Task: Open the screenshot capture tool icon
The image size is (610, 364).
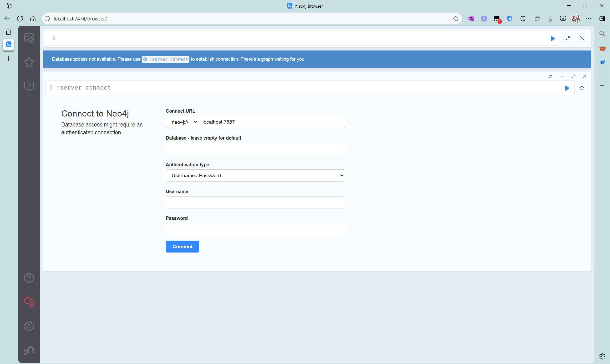Action: (x=563, y=19)
